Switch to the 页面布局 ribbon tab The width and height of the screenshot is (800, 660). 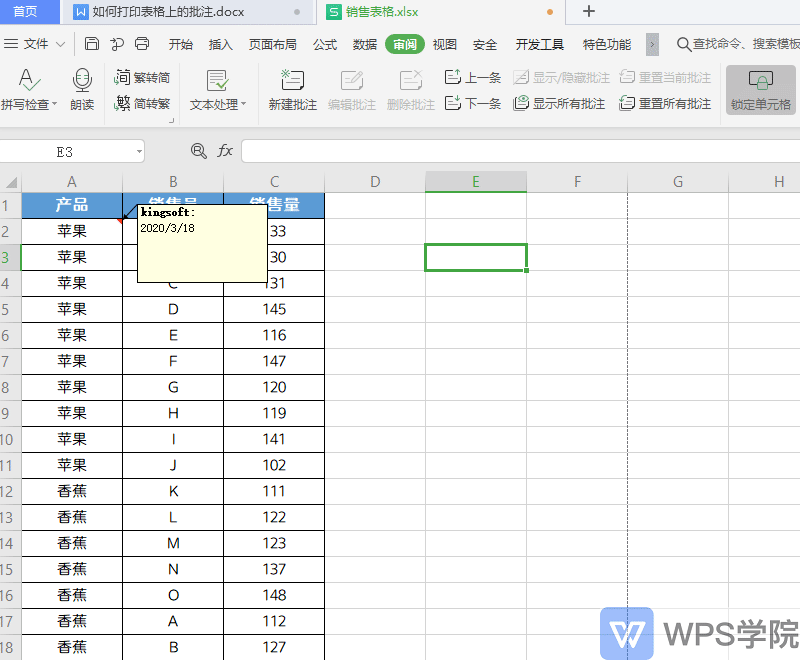click(x=272, y=45)
